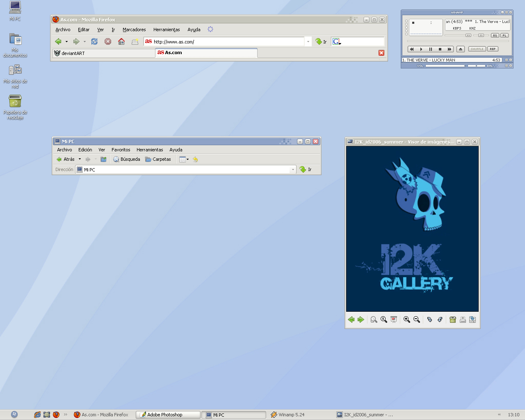525x420 pixels.
Task: Click the Winamp song position seek bar
Action: [458, 41]
